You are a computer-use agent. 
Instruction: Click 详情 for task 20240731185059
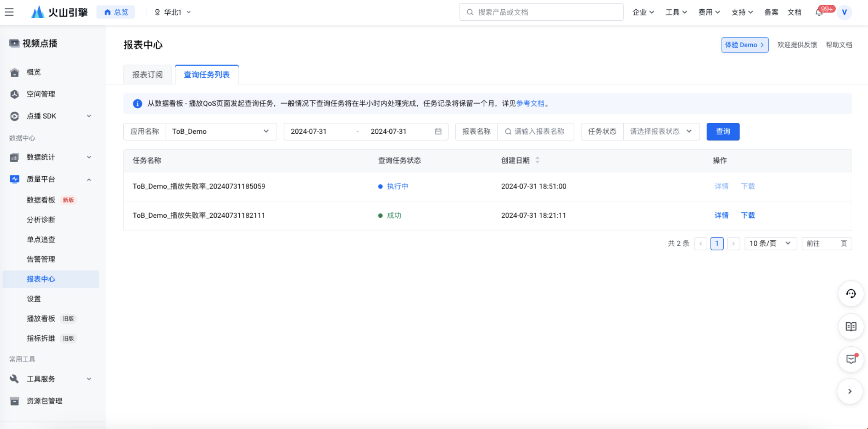click(721, 186)
